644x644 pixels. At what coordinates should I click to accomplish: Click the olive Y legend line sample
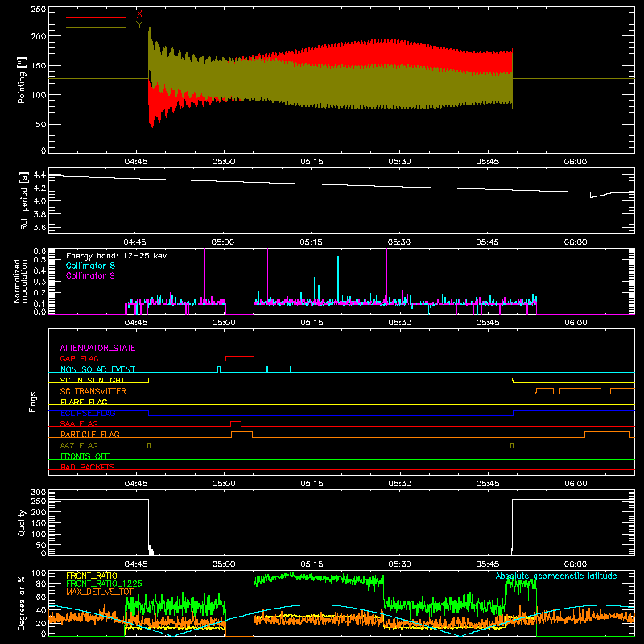[x=95, y=27]
